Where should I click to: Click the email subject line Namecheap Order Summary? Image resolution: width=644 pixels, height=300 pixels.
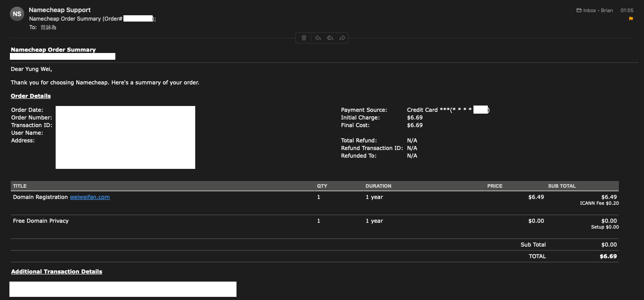(75, 19)
